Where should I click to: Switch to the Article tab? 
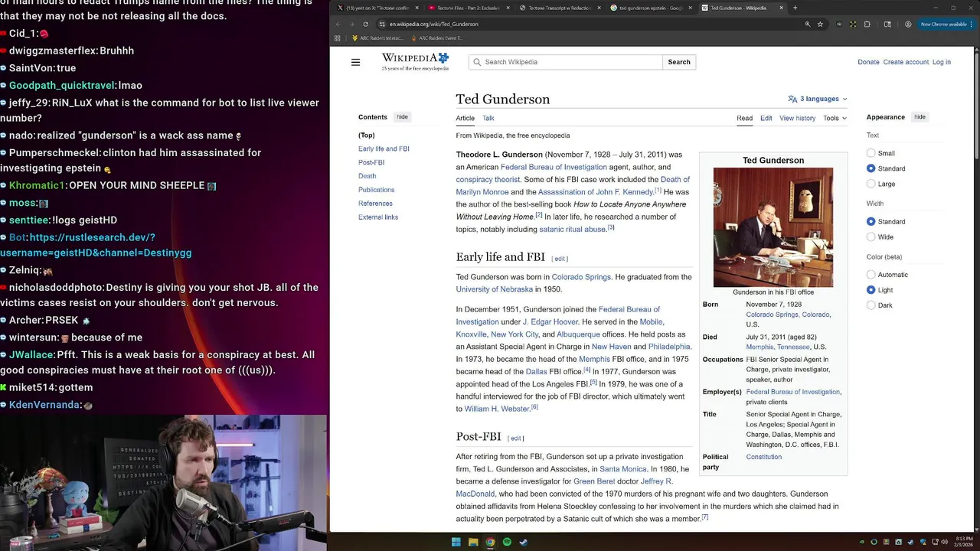click(465, 118)
